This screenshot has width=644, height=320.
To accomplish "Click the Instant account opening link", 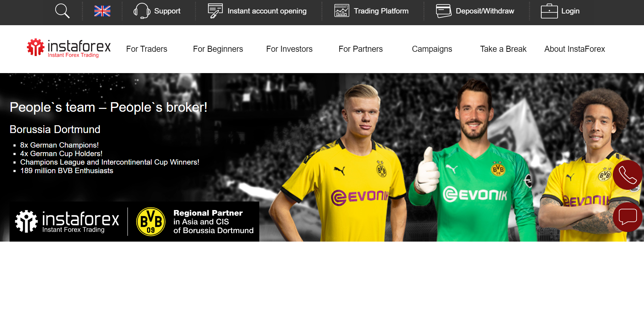I will tap(267, 11).
